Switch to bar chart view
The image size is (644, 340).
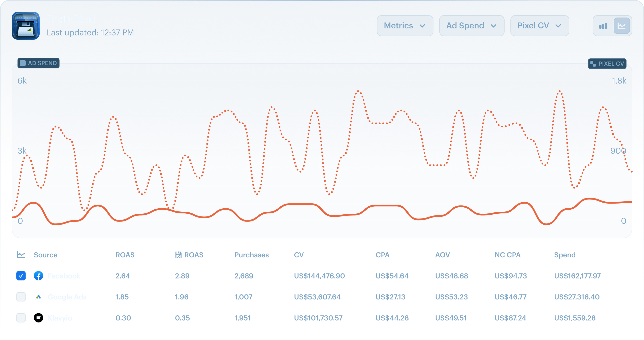click(603, 26)
